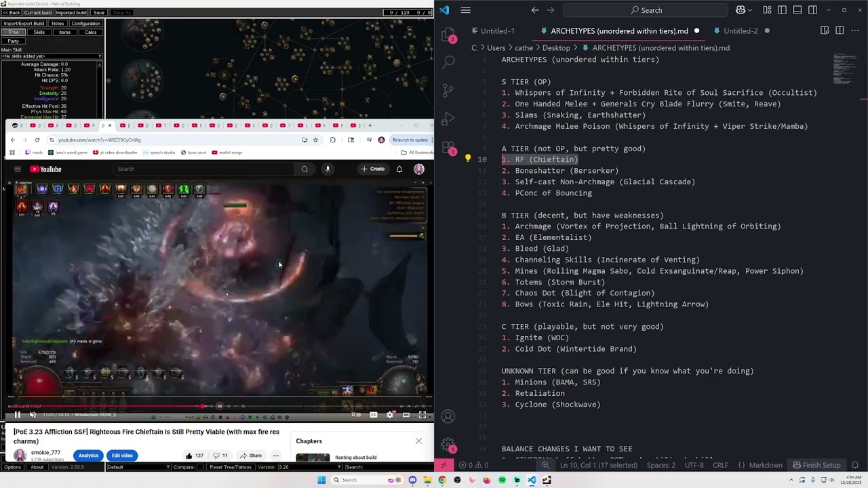Toggle VS Code primary side bar layout

[x=783, y=10]
